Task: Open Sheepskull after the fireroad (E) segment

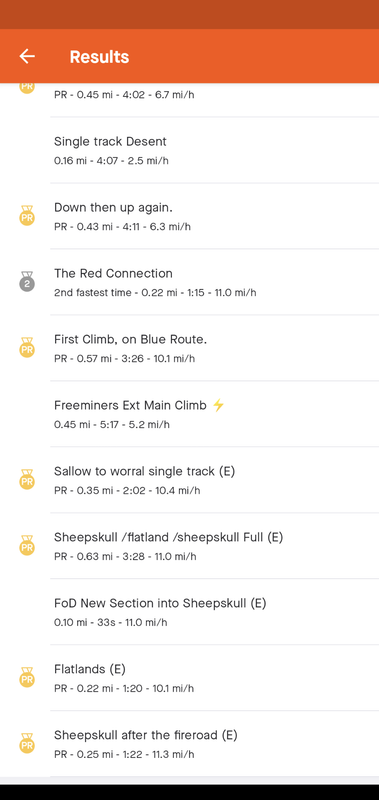Action: pyautogui.click(x=214, y=743)
